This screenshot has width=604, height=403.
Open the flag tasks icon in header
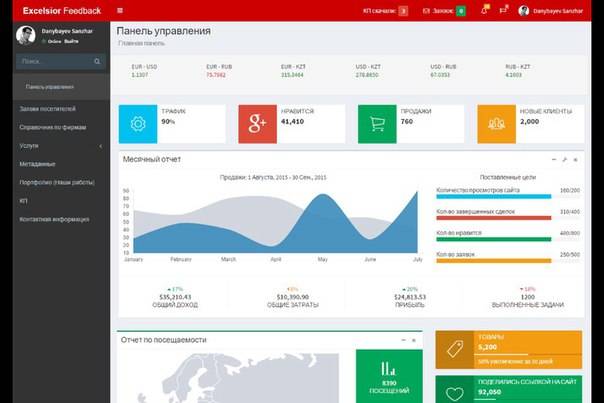(503, 11)
